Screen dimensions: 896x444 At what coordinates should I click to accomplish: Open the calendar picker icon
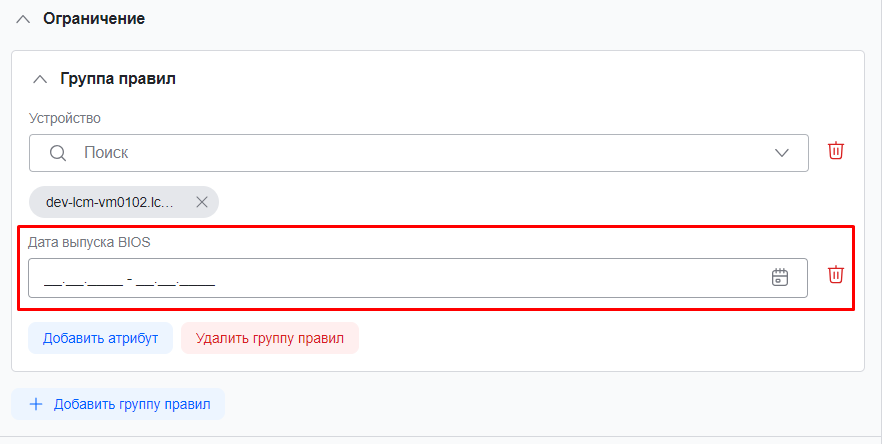click(780, 278)
